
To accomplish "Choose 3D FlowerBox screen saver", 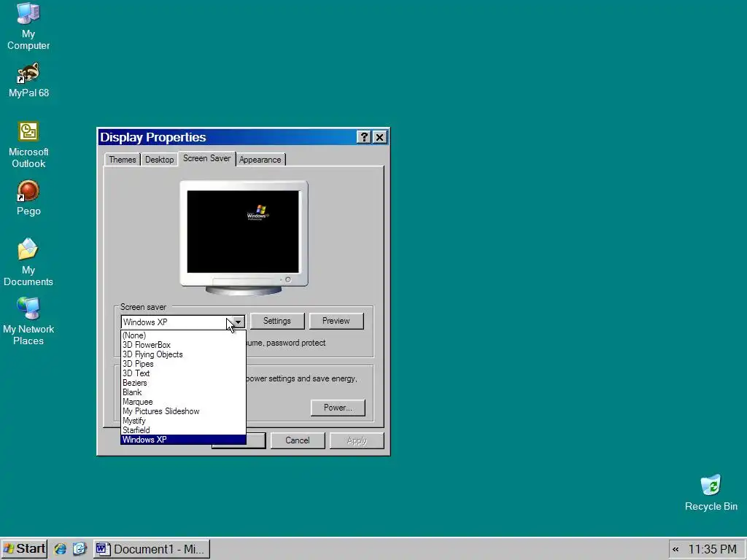I will [183, 345].
